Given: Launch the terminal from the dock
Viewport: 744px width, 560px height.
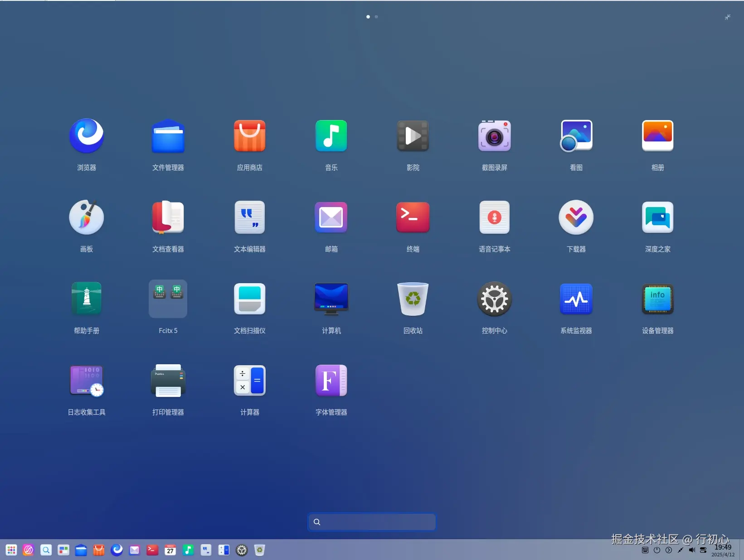Looking at the screenshot, I should click(x=152, y=550).
